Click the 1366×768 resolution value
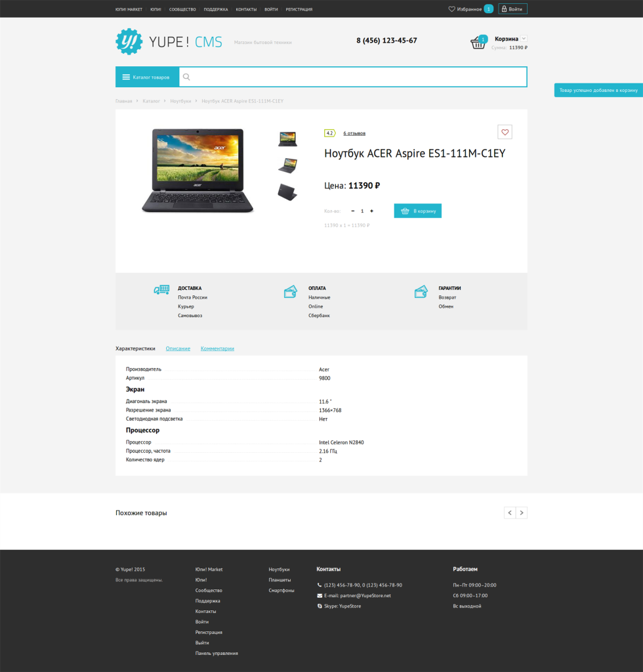 pyautogui.click(x=330, y=410)
